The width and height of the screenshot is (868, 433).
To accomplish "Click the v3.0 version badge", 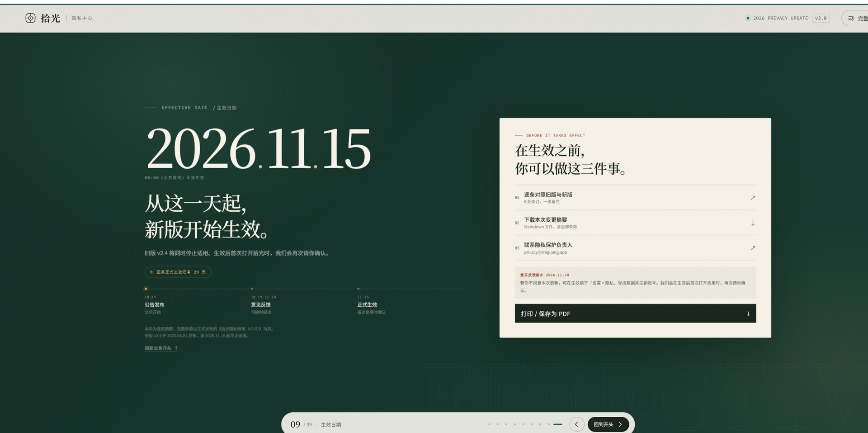I will point(821,18).
